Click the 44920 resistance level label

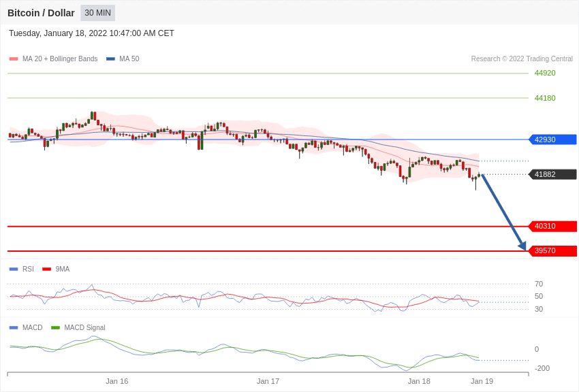point(545,73)
